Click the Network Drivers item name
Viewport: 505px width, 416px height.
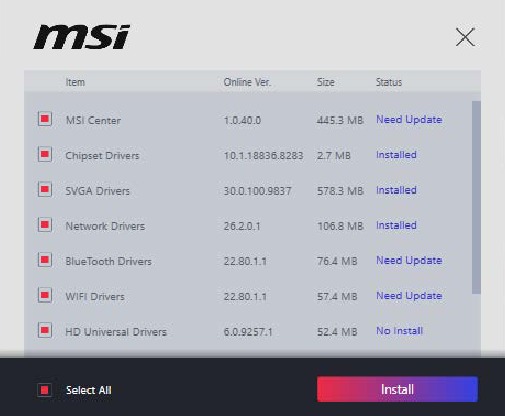tap(105, 226)
